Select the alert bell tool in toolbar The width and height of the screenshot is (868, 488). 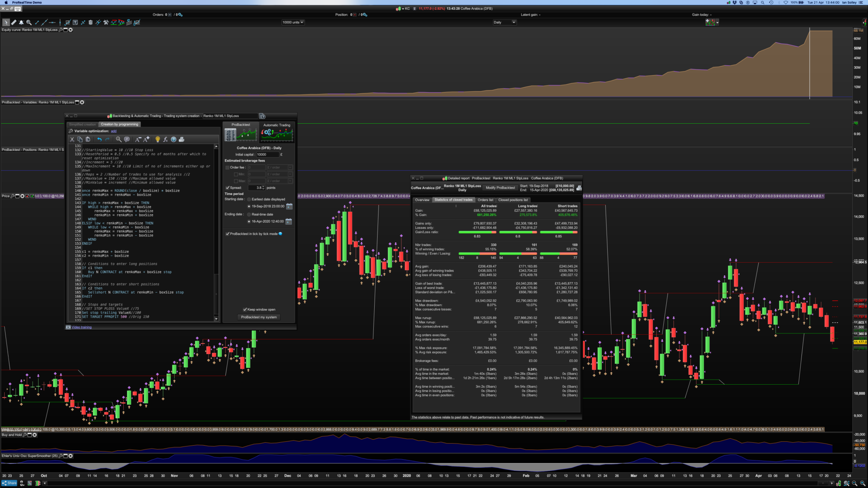coord(21,22)
